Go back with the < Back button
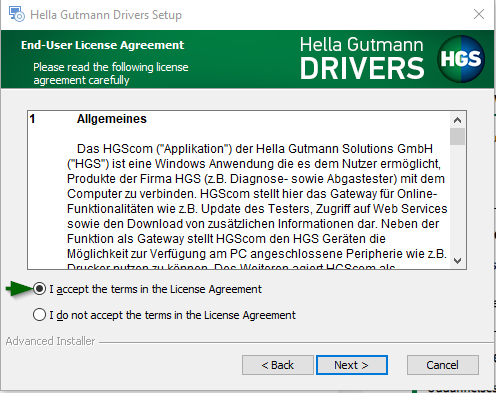Image resolution: width=496 pixels, height=393 pixels. (278, 365)
